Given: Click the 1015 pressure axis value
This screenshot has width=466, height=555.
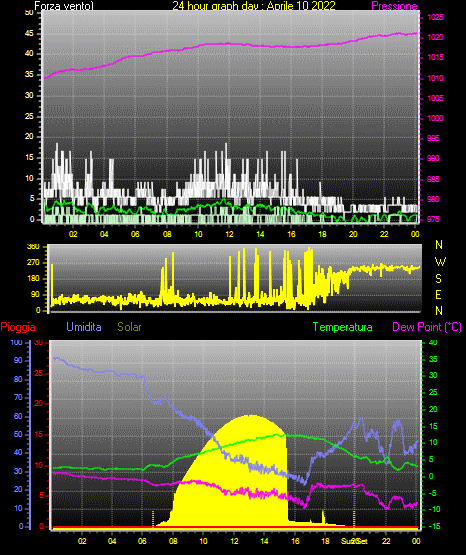Looking at the screenshot, I should click(435, 57).
